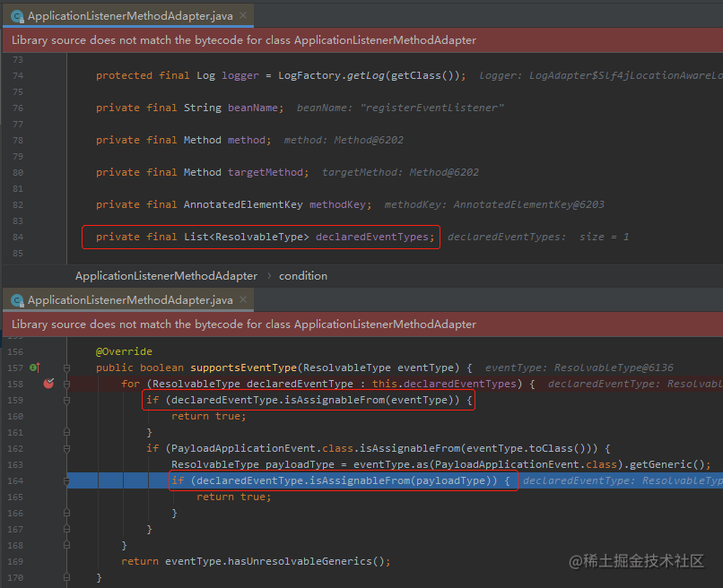The image size is (723, 588).
Task: Click the fold end marker at line 168
Action: [67, 545]
